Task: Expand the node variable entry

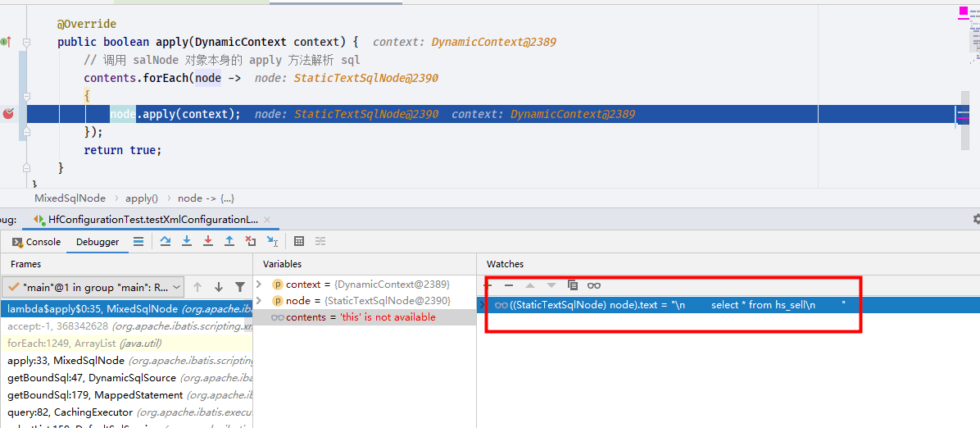Action: (x=260, y=300)
